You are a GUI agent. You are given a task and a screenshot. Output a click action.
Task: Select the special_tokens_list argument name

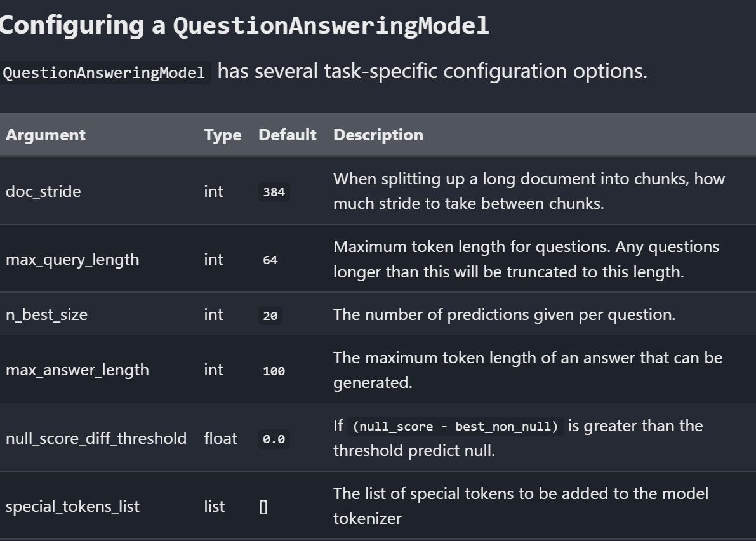72,506
